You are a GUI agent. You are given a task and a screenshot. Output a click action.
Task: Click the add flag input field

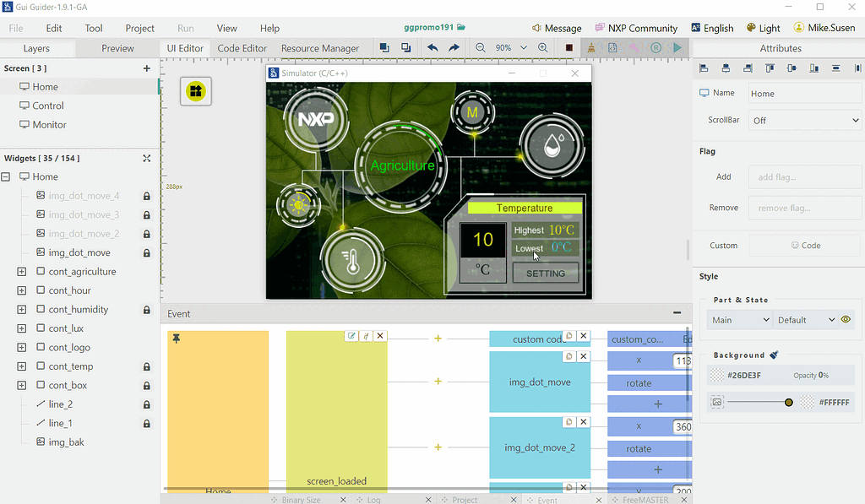click(804, 176)
